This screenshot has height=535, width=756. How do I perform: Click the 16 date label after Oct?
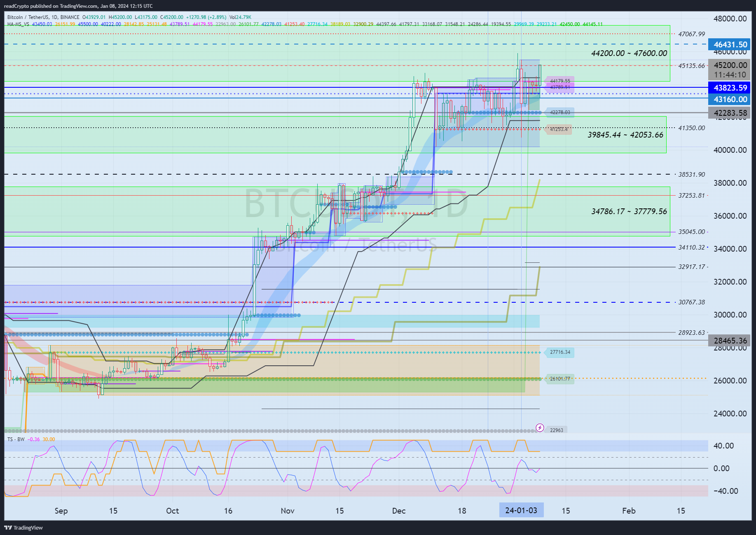[228, 511]
